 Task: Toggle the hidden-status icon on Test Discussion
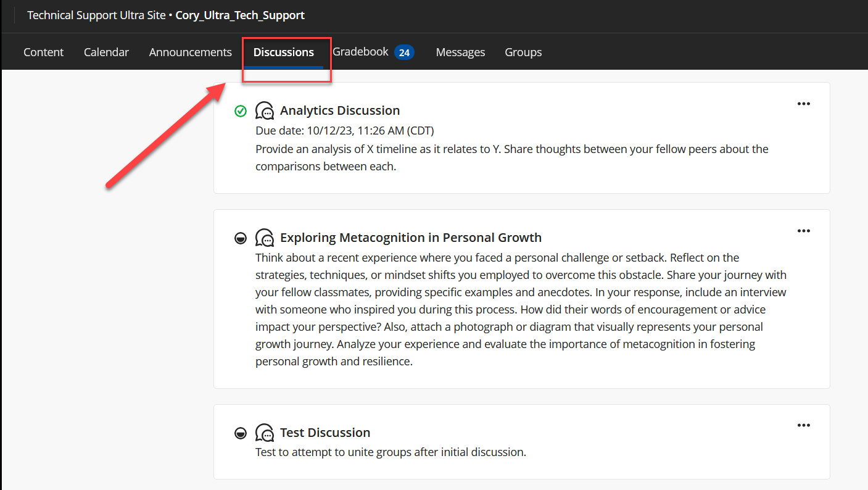click(x=241, y=433)
